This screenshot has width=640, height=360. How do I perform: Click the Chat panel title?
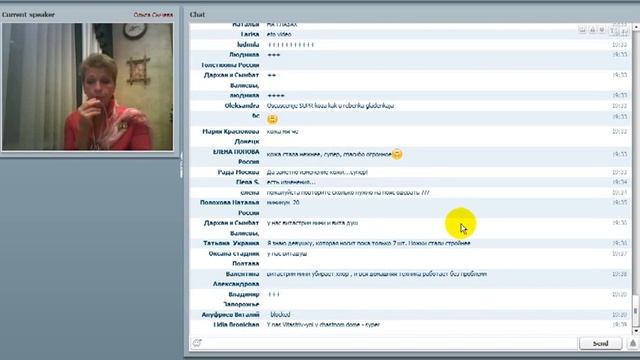coord(197,15)
